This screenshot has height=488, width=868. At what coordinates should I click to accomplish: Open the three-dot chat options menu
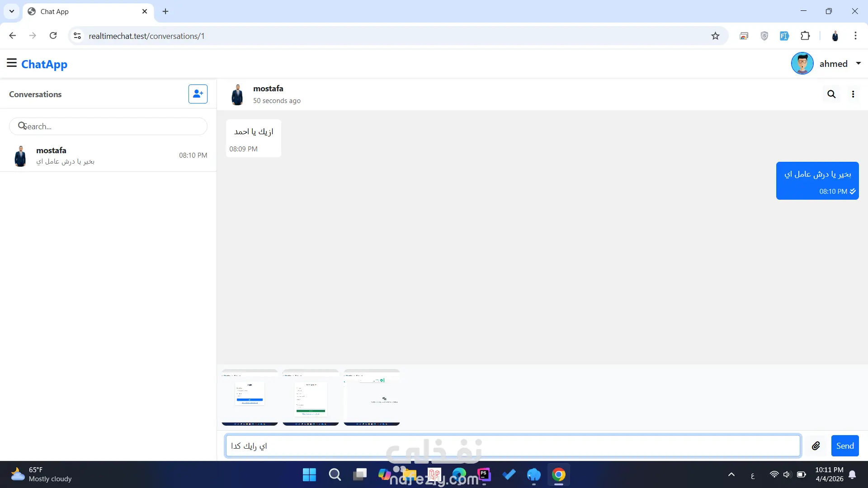pyautogui.click(x=853, y=94)
